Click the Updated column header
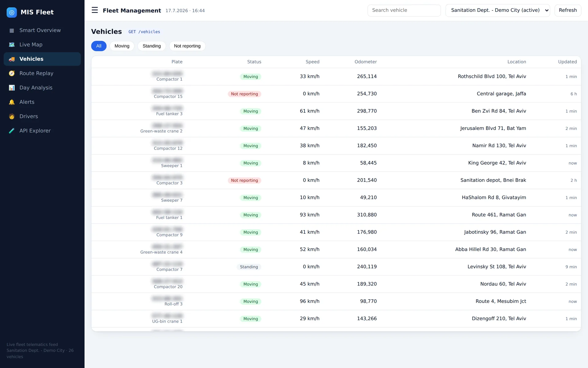Screen dimensions: 588x368 [x=567, y=62]
